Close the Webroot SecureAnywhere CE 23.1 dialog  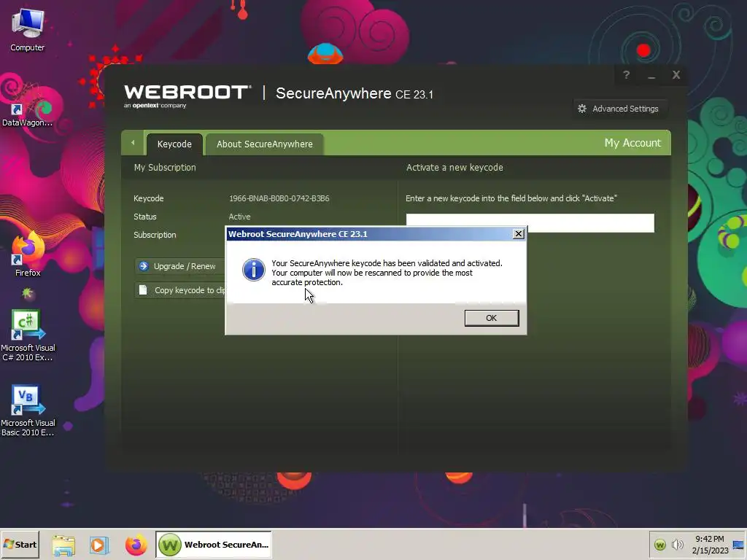(519, 234)
